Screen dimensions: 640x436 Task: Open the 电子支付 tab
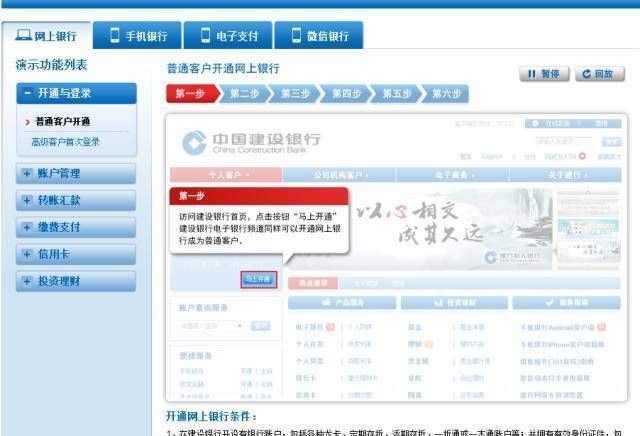(228, 36)
